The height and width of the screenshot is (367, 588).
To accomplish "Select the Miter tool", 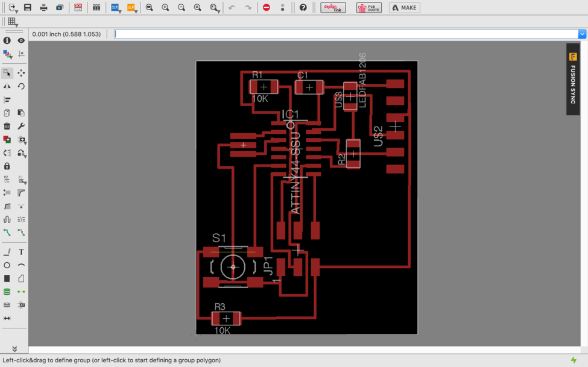I will [x=21, y=193].
